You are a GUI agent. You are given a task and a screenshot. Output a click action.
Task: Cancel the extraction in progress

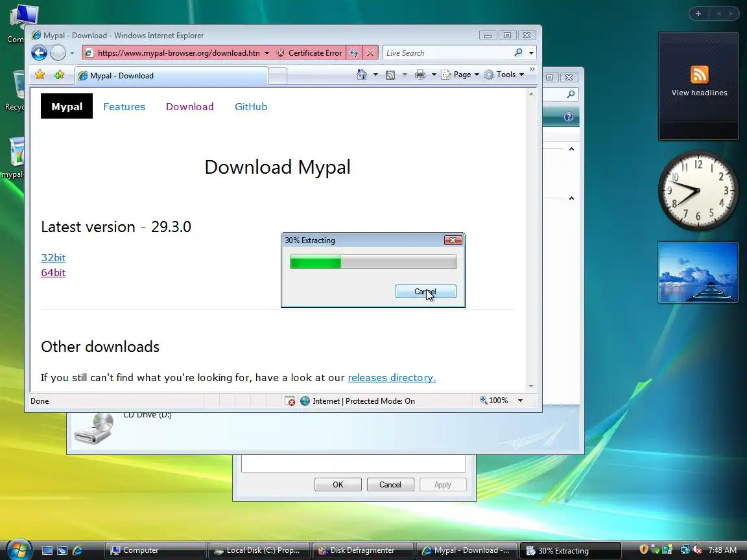pyautogui.click(x=426, y=292)
